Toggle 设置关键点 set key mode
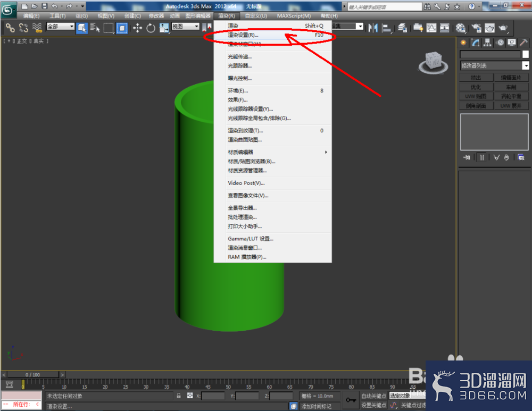532x411 pixels. 373,405
